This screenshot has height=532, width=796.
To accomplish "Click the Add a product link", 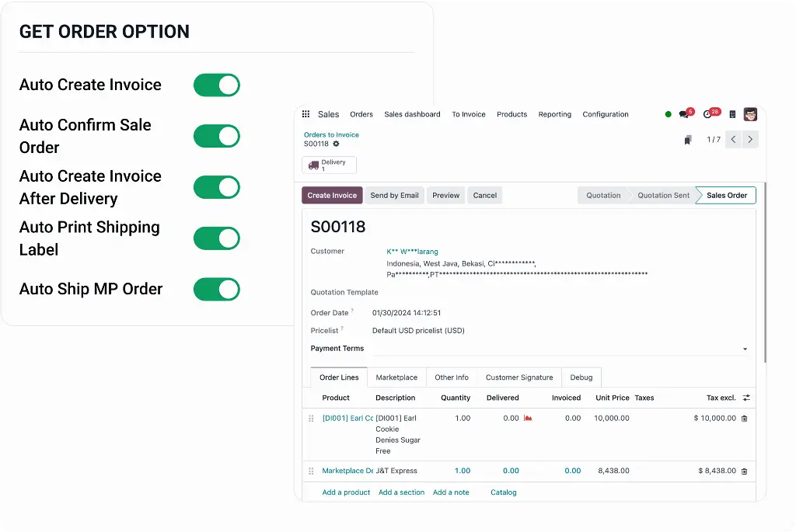I will pos(346,492).
